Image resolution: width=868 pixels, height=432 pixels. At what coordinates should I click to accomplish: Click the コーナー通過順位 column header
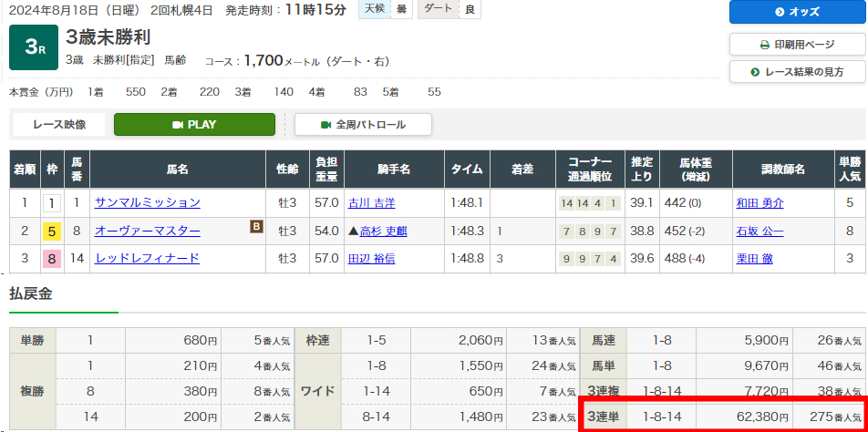tap(590, 170)
